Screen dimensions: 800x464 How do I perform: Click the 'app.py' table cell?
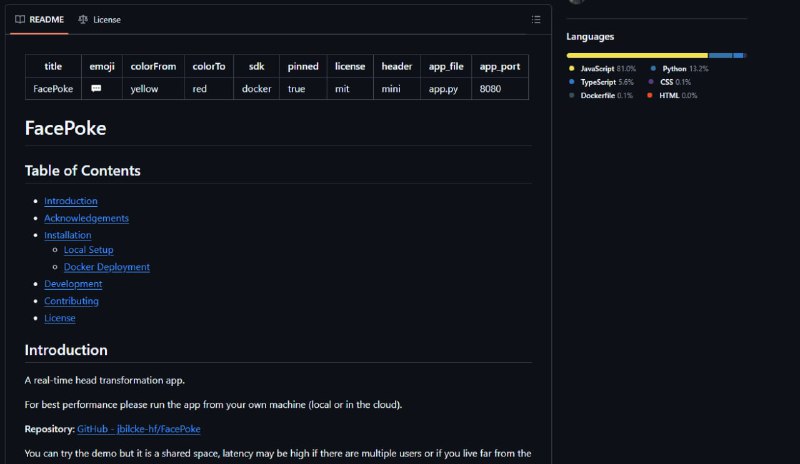[445, 88]
